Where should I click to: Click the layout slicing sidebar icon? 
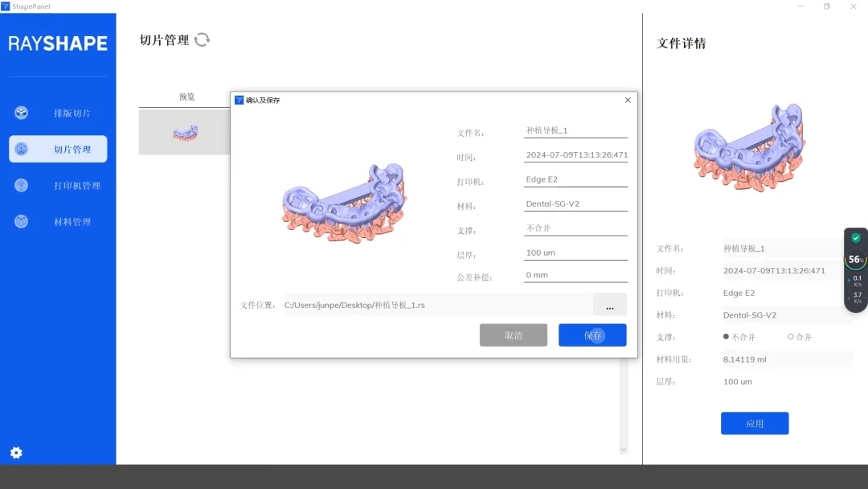tap(22, 113)
